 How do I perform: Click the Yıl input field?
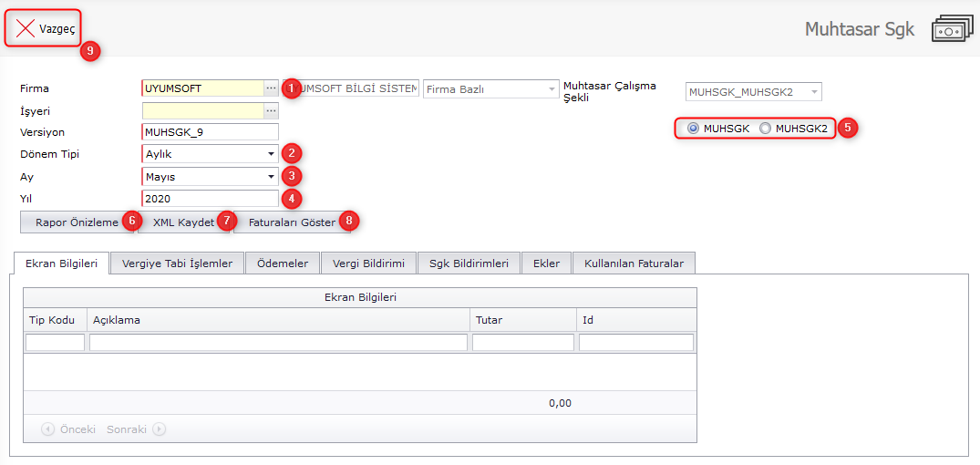coord(210,198)
